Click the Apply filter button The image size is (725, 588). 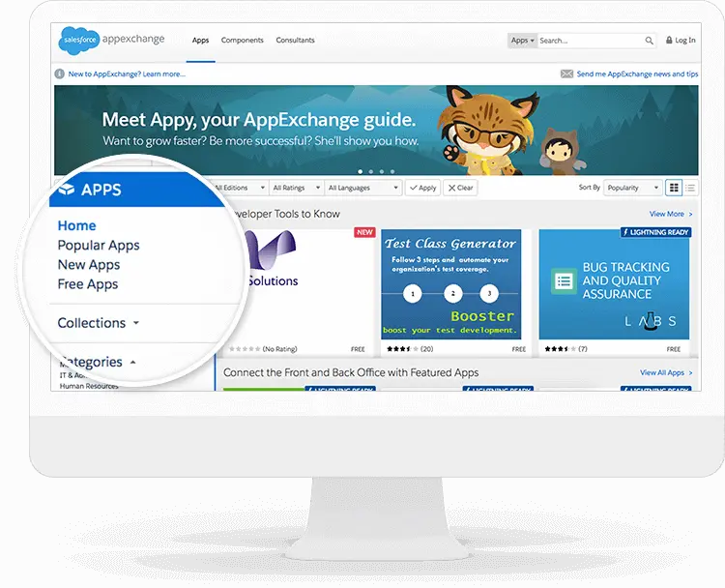pyautogui.click(x=422, y=188)
